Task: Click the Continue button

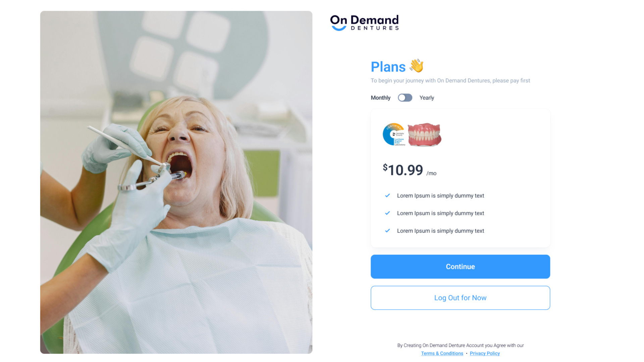Action: (460, 266)
